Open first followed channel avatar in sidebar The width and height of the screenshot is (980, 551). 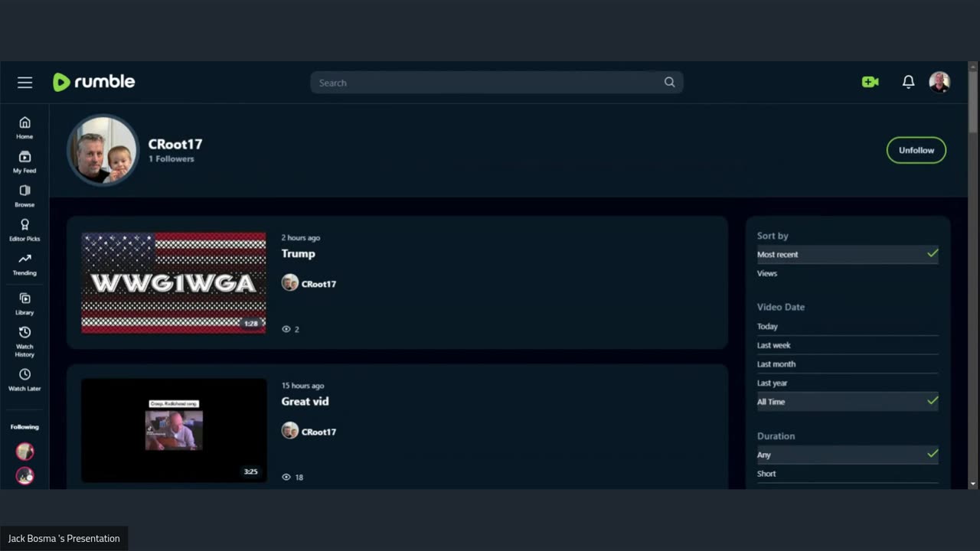[x=25, y=452]
